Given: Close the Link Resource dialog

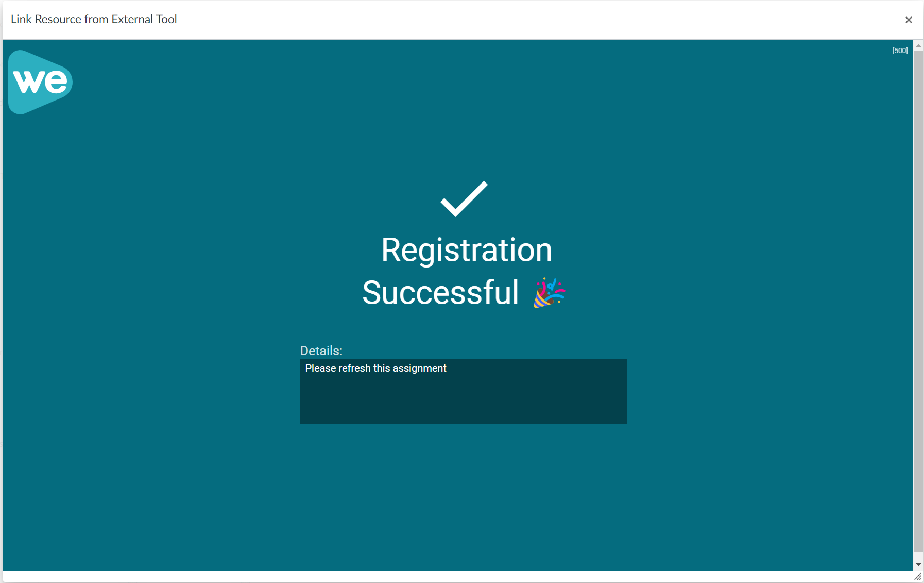Looking at the screenshot, I should [909, 20].
